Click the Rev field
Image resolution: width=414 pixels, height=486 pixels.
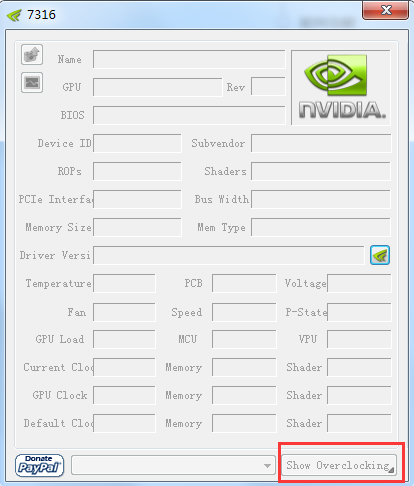pos(268,87)
